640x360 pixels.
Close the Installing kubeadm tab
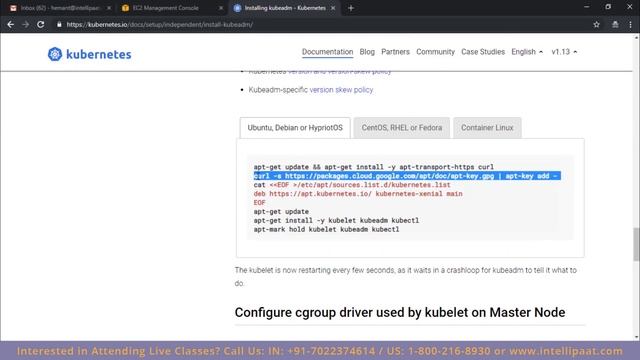333,8
